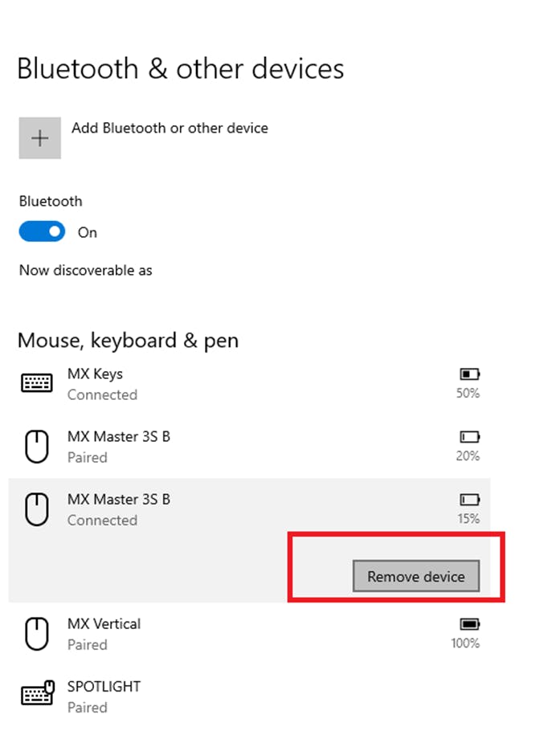This screenshot has height=747, width=560.
Task: Click the battery icon showing 20%
Action: (469, 437)
